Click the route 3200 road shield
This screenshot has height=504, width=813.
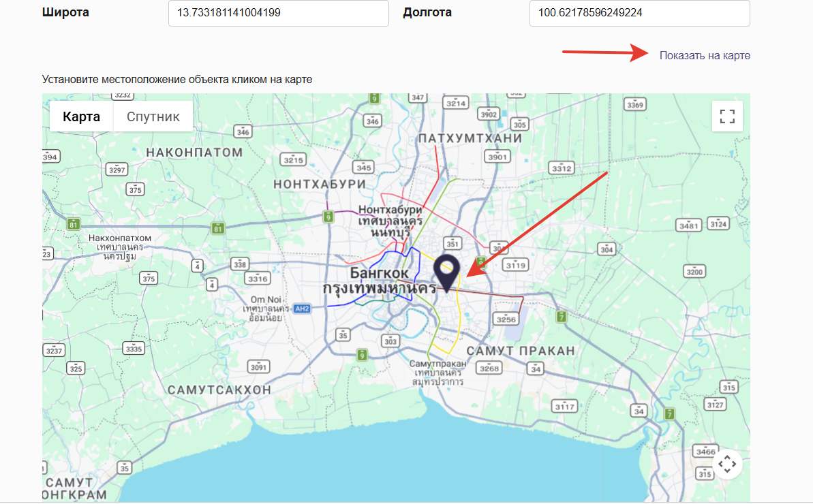pos(694,272)
